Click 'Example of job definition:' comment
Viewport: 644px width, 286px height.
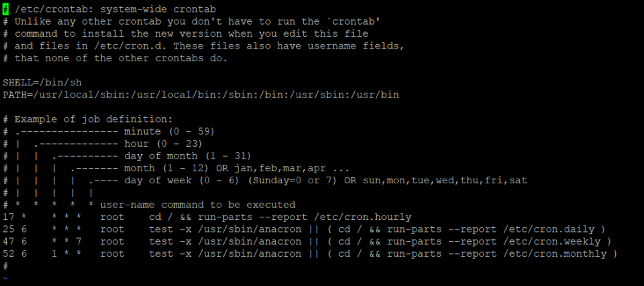pyautogui.click(x=93, y=119)
